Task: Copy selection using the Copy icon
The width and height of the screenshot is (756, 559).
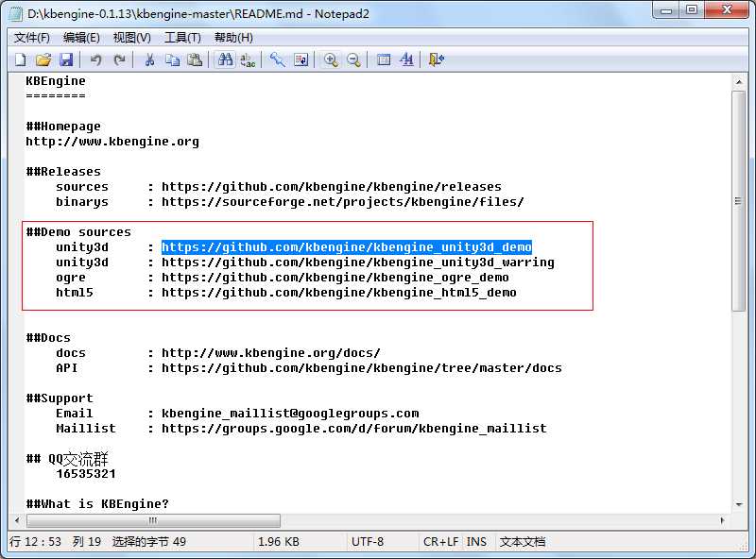Action: click(x=172, y=59)
